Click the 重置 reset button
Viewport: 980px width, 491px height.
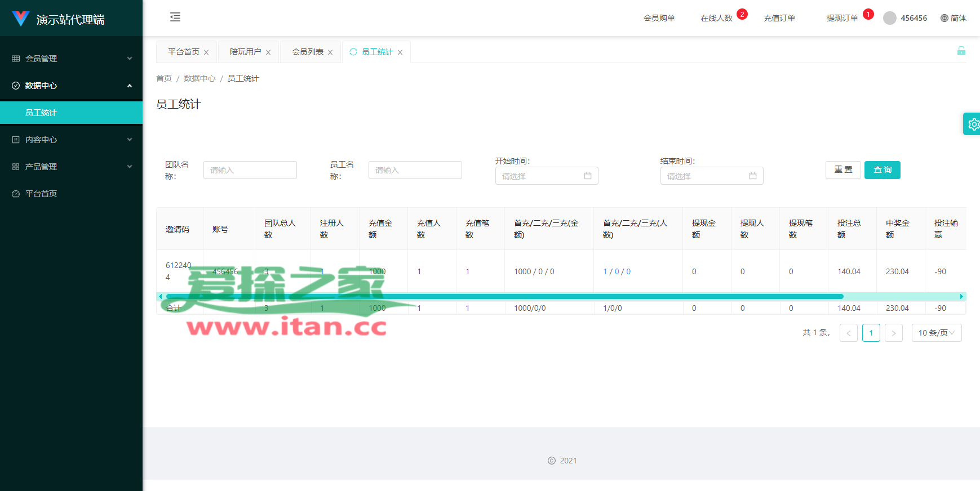coord(843,170)
